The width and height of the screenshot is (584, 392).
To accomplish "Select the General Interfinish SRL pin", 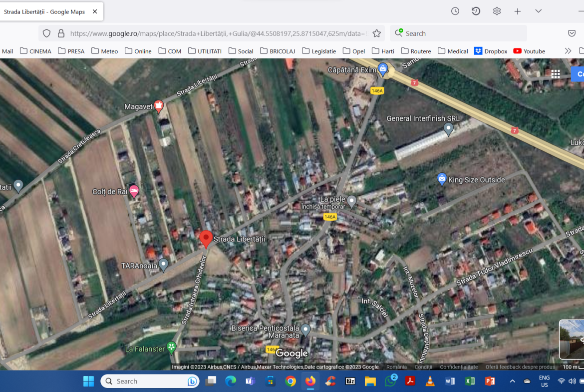I will click(448, 129).
